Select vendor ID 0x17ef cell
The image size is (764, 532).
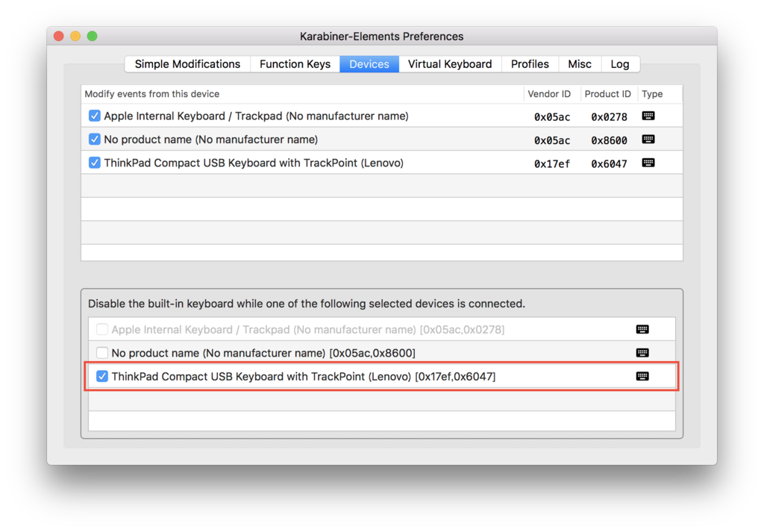(551, 163)
